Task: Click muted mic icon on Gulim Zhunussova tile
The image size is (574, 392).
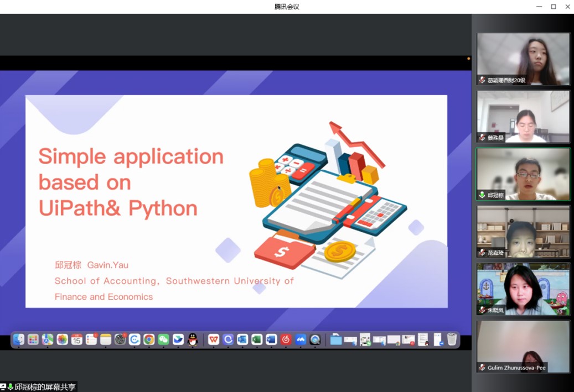Action: tap(482, 368)
